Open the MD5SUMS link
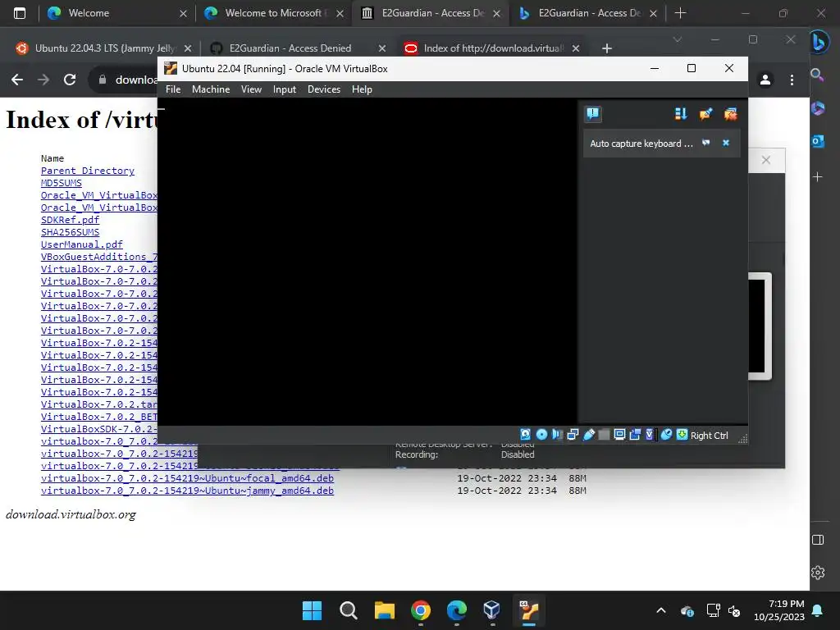This screenshot has height=630, width=840. (61, 183)
